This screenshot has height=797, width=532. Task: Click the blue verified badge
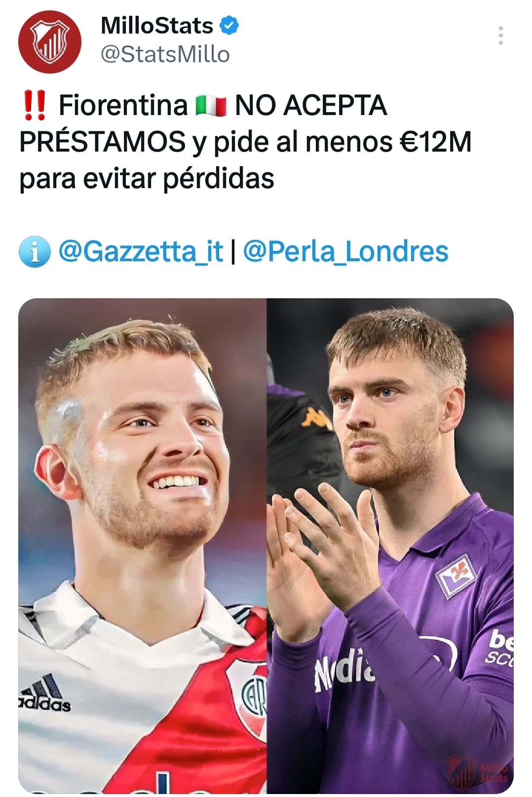(229, 25)
